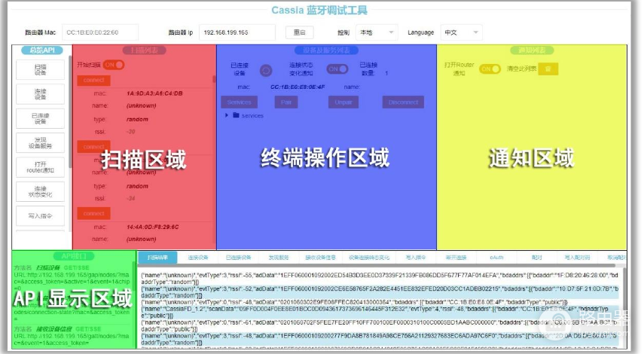Click the 接收设备信息 GET/SSE method name
This screenshot has height=354, width=644.
click(53, 329)
